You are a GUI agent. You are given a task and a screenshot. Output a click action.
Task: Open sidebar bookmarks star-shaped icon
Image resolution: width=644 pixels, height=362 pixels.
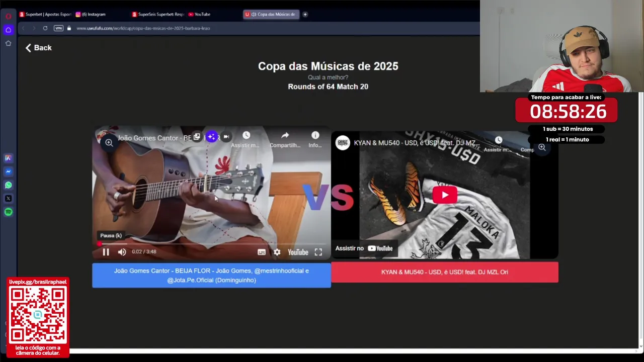click(8, 43)
